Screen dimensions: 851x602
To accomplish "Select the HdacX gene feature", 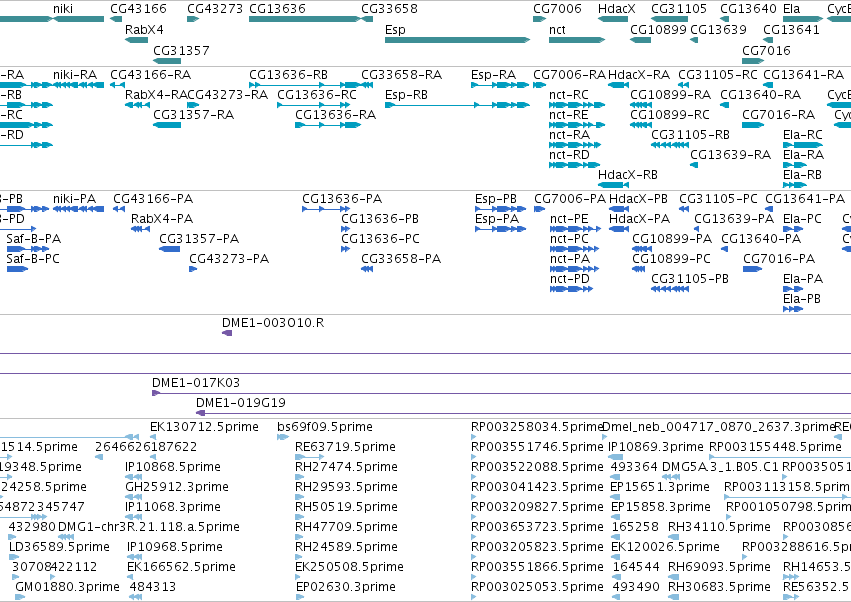I will (613, 19).
